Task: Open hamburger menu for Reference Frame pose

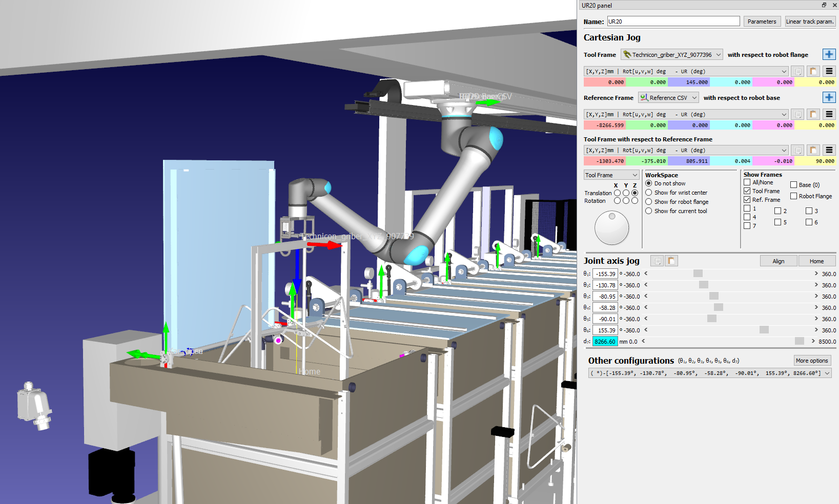Action: coord(829,115)
